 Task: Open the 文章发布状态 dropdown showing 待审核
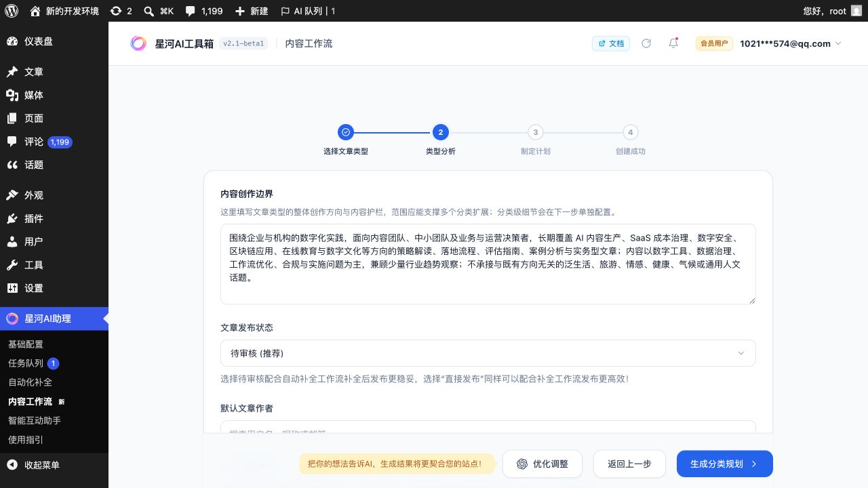(x=488, y=353)
